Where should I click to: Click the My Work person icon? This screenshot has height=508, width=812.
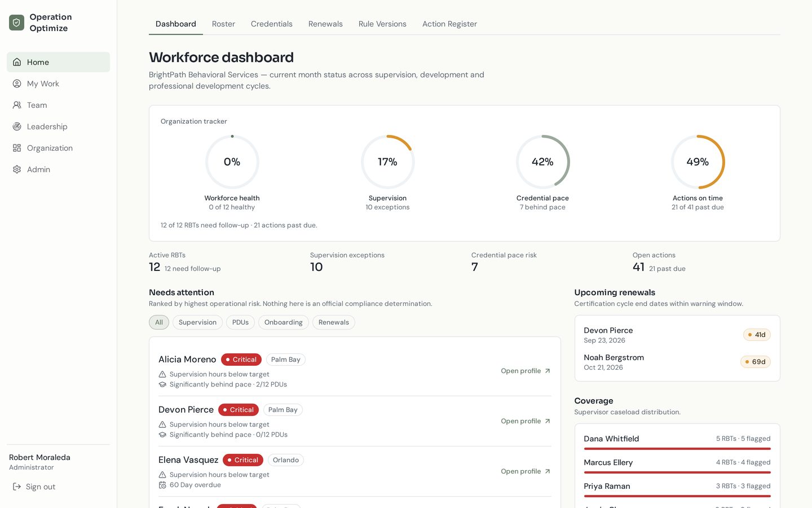click(x=17, y=84)
